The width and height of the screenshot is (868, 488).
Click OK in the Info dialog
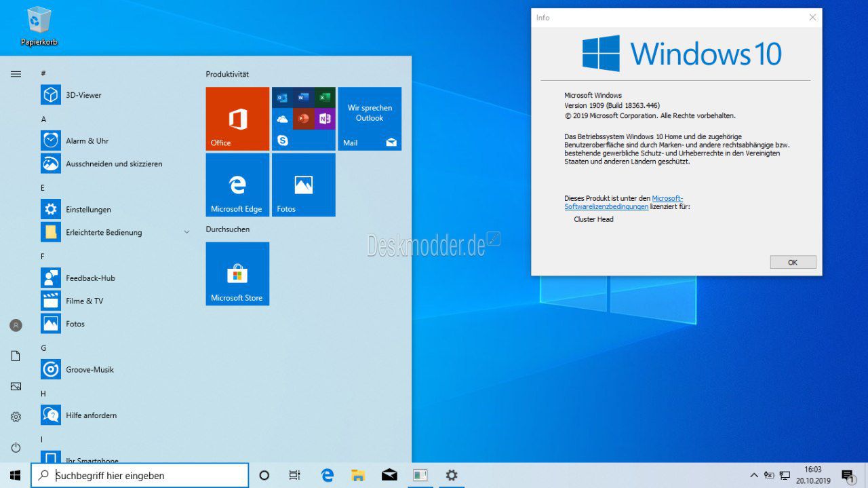tap(793, 262)
